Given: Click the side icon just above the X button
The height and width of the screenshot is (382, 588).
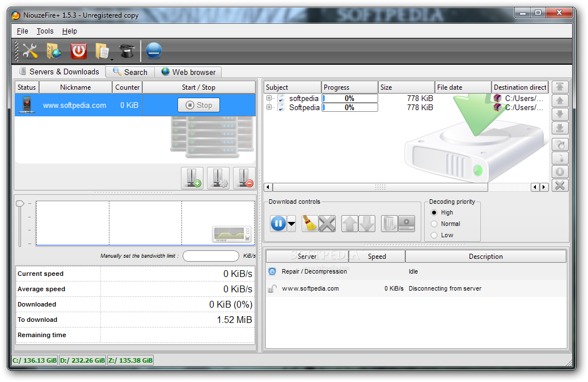Looking at the screenshot, I should (560, 172).
